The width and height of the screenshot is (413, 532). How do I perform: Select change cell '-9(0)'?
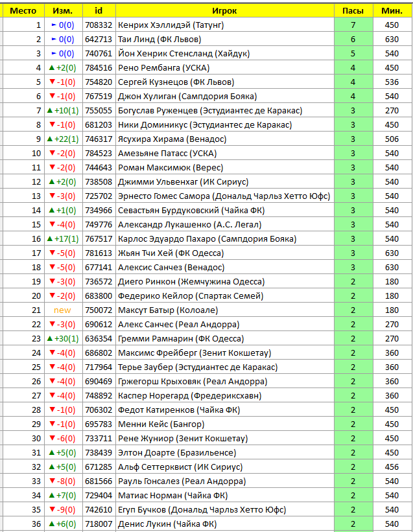pyautogui.click(x=63, y=509)
